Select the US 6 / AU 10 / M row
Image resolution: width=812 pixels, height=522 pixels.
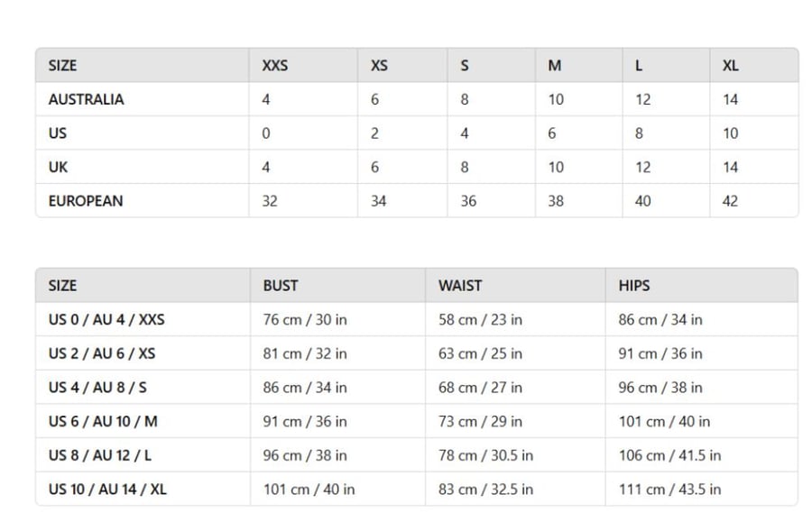(417, 421)
